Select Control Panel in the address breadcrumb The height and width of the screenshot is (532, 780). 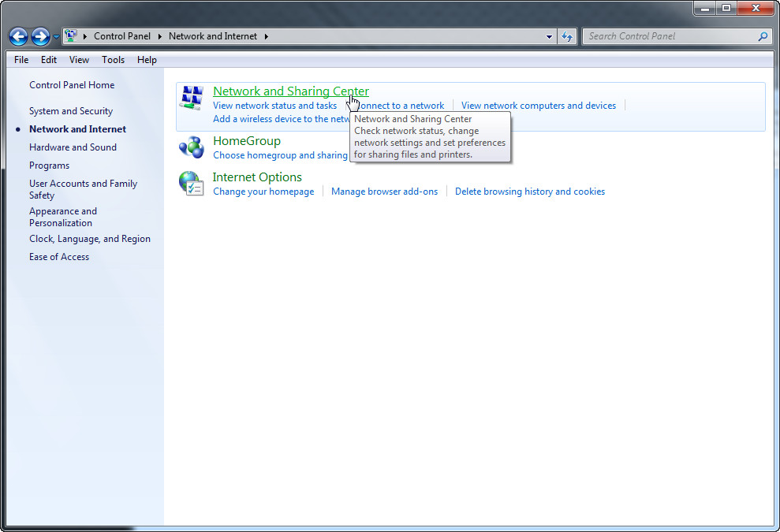(x=122, y=36)
